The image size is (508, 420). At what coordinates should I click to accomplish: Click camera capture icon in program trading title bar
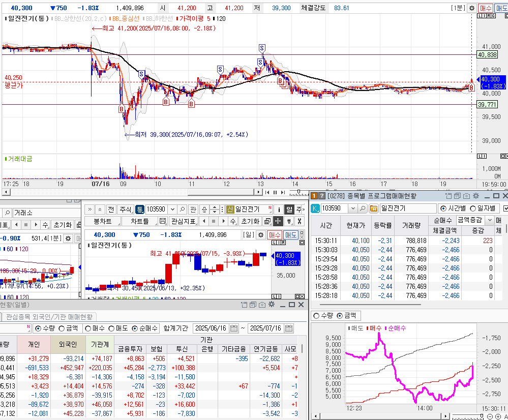pyautogui.click(x=466, y=196)
